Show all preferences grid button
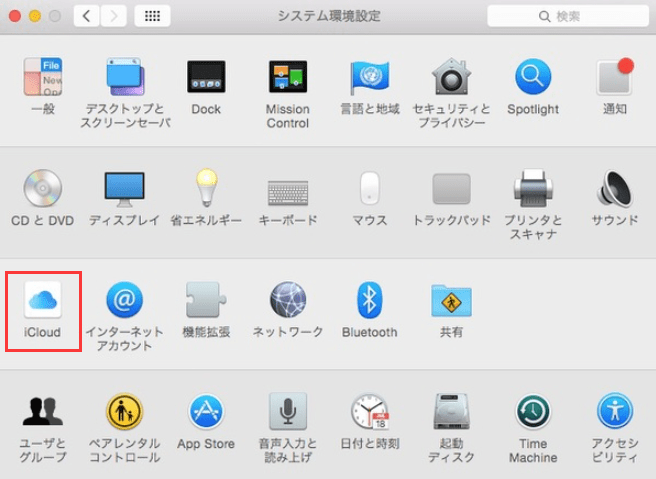Image resolution: width=656 pixels, height=479 pixels. pos(152,16)
